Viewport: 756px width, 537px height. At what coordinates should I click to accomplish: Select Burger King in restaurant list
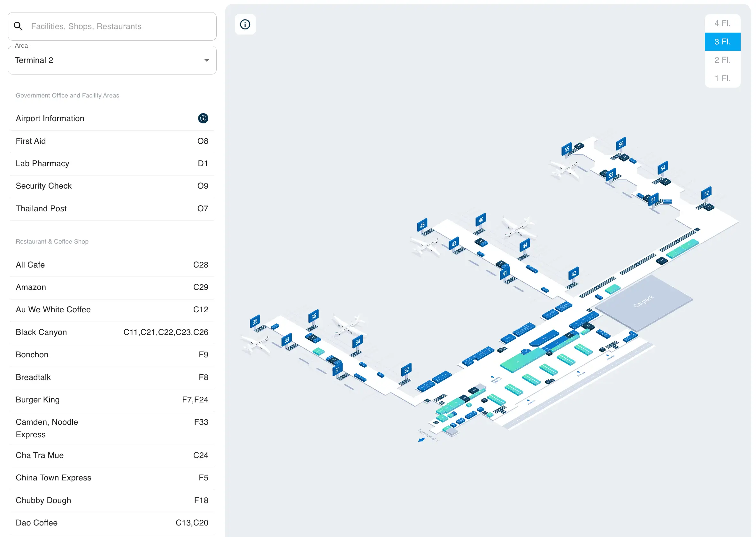(x=112, y=400)
